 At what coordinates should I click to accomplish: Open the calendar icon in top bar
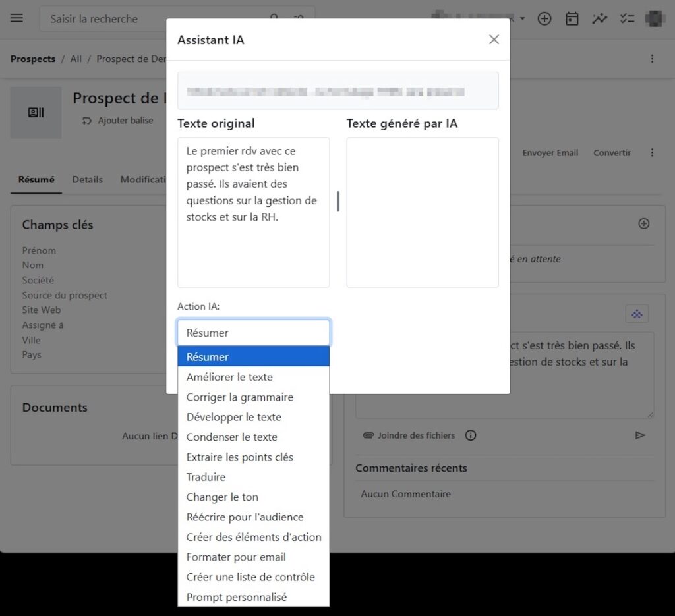click(572, 18)
